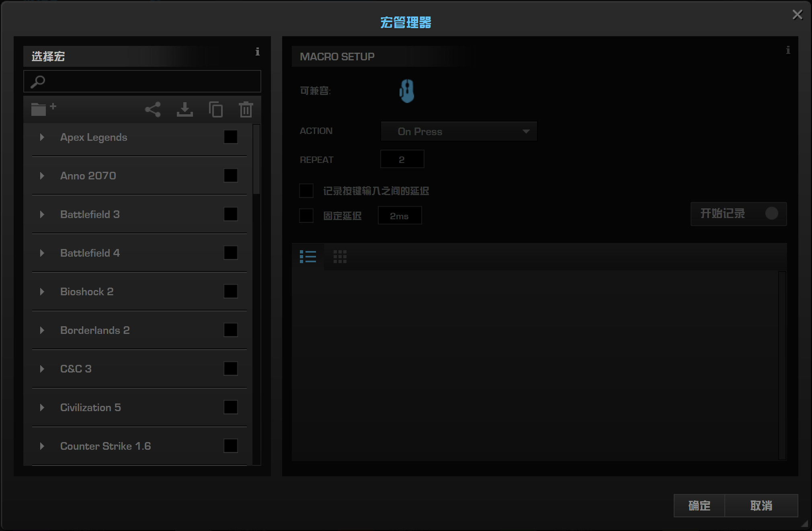Image resolution: width=812 pixels, height=531 pixels.
Task: Check the Counter Strike 1.6 checkbox
Action: (231, 446)
